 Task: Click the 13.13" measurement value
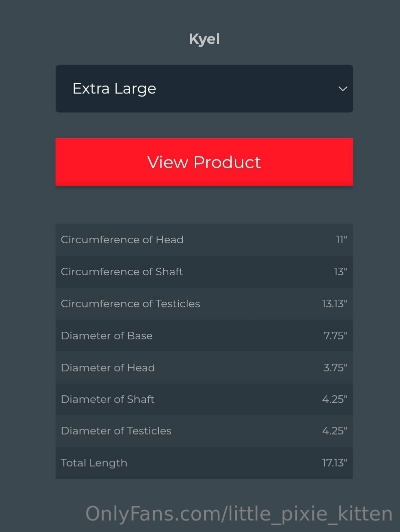tap(334, 303)
